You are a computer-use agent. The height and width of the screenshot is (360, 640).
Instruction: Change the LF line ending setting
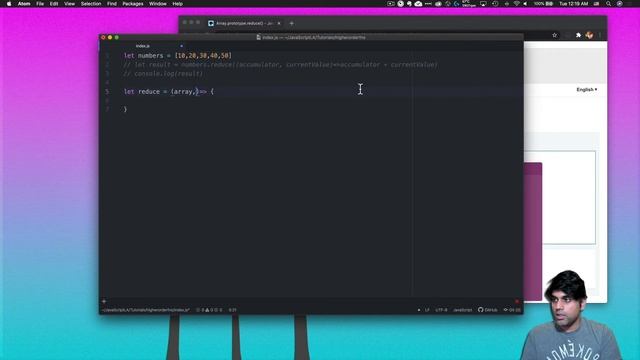(x=427, y=310)
